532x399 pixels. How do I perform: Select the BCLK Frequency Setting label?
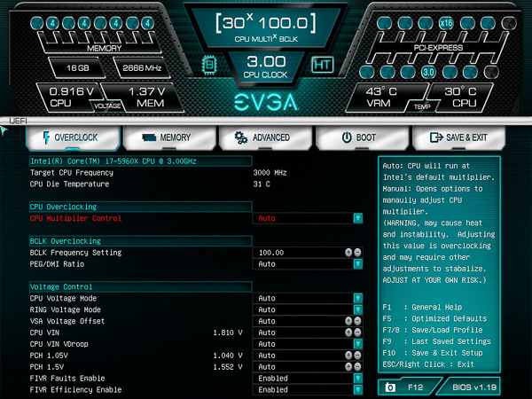(x=75, y=253)
